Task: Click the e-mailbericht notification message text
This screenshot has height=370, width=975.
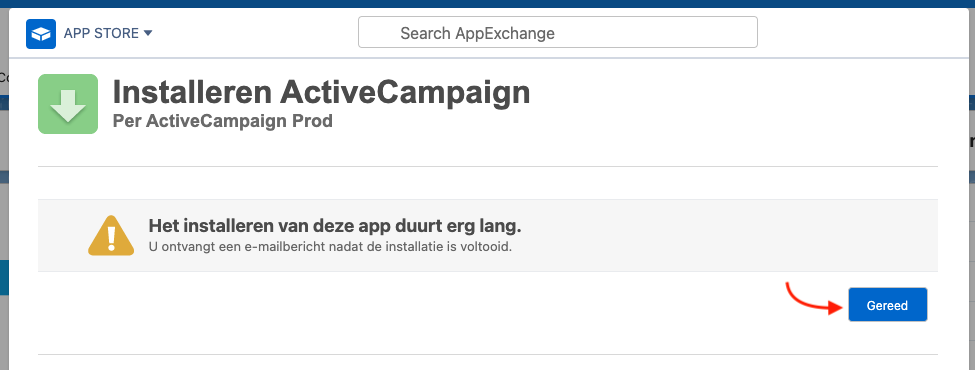Action: tap(330, 247)
